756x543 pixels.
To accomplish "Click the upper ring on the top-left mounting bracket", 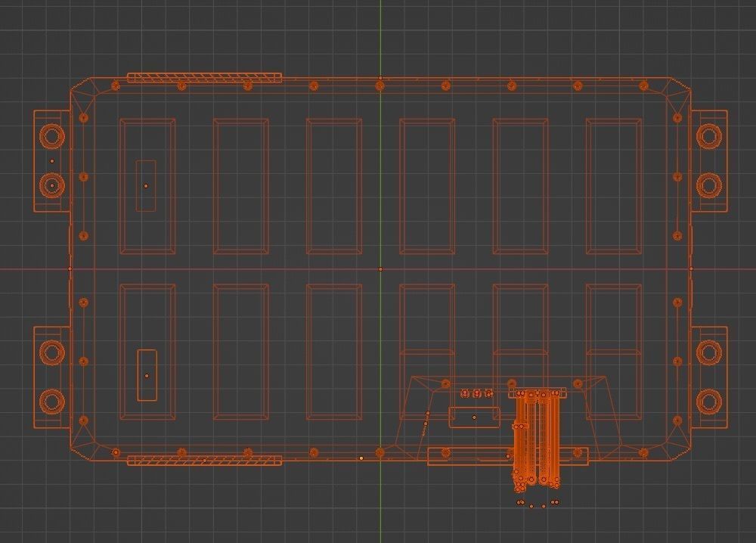I will tap(51, 135).
